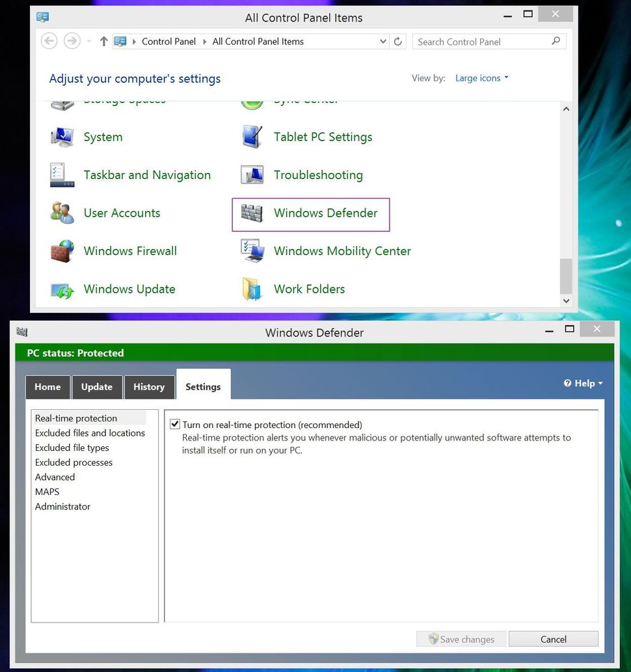Click the Save changes button
The image size is (631, 672).
(x=461, y=639)
